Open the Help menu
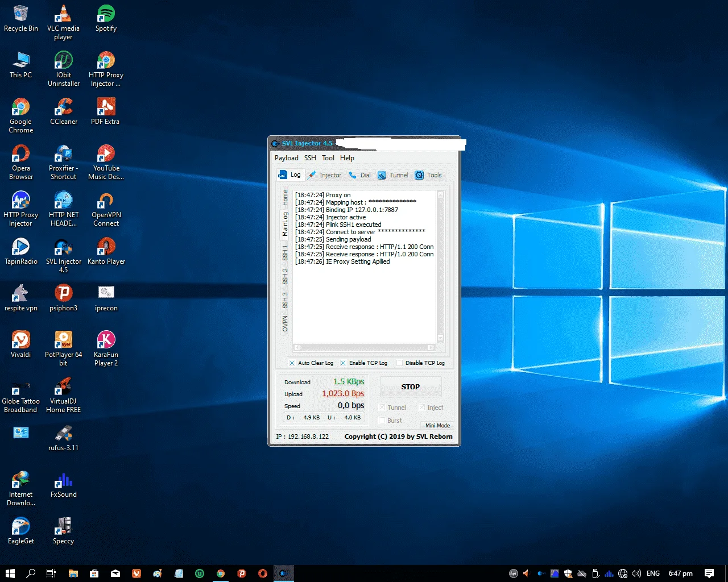Screen dimensions: 728x582 pos(347,158)
